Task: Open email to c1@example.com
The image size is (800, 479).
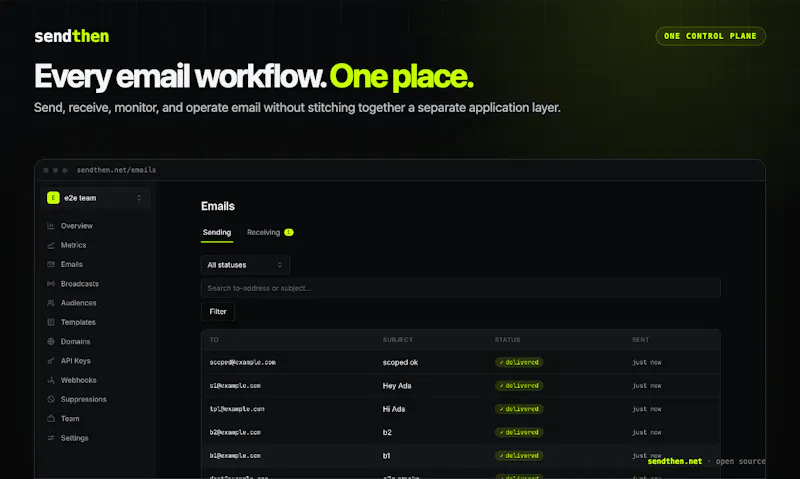Action: click(x=235, y=386)
